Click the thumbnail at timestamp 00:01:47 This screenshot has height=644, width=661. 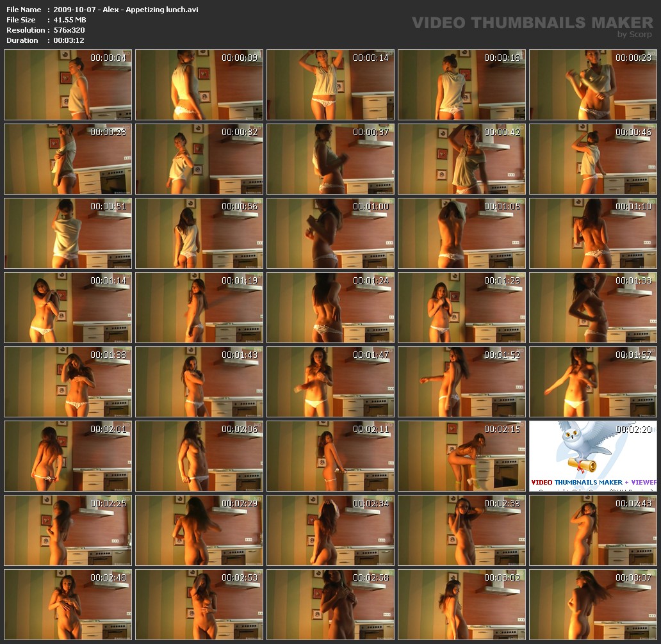[x=330, y=382]
